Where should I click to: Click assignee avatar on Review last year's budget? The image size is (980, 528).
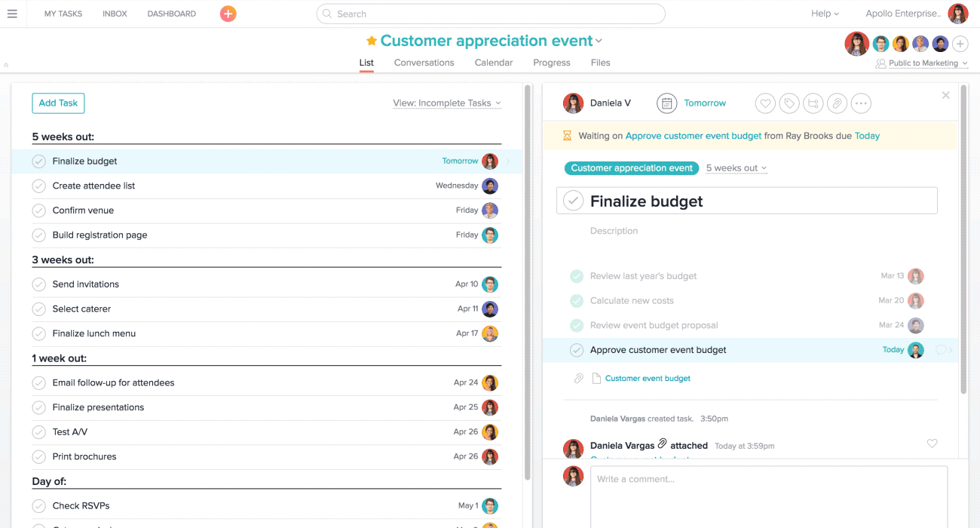click(x=916, y=276)
